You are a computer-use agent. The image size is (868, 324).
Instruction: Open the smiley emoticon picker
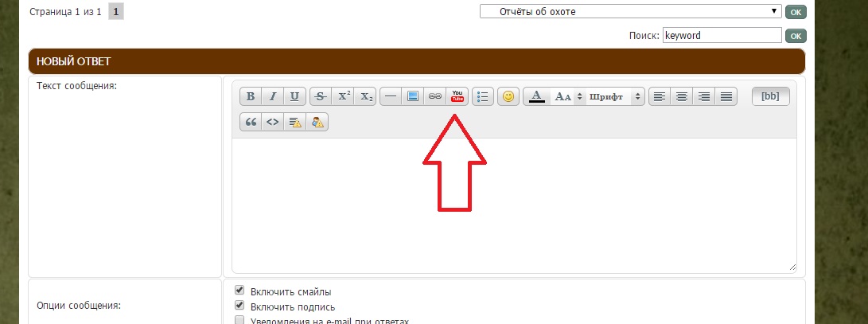point(508,96)
